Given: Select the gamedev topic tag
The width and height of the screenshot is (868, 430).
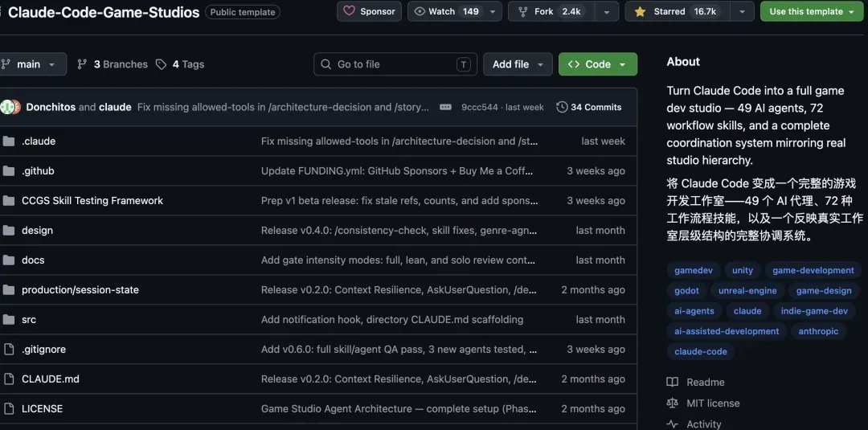Looking at the screenshot, I should (693, 271).
